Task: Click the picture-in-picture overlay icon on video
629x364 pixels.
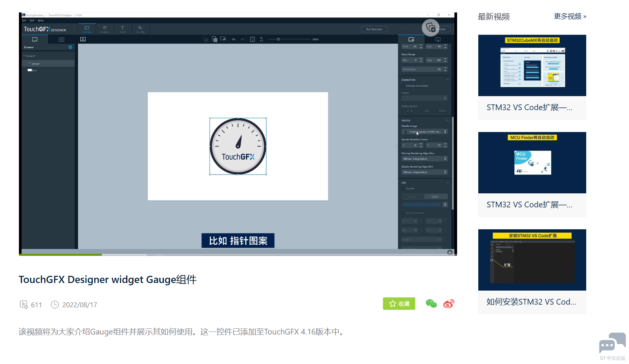Action: (x=431, y=28)
